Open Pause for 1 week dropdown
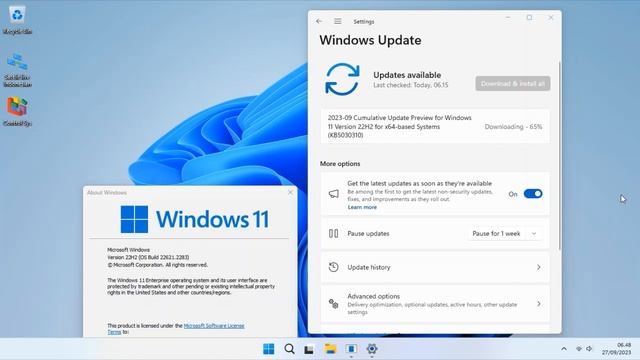 [505, 233]
